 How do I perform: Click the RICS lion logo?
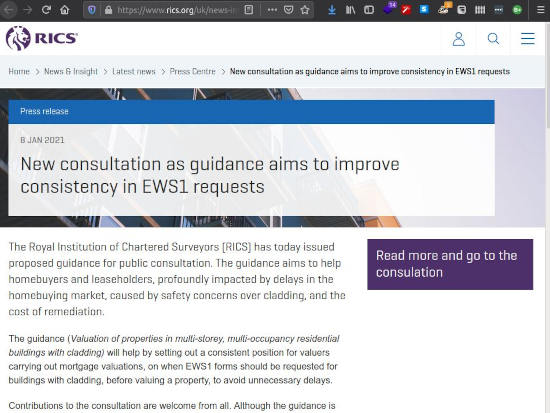coord(42,38)
